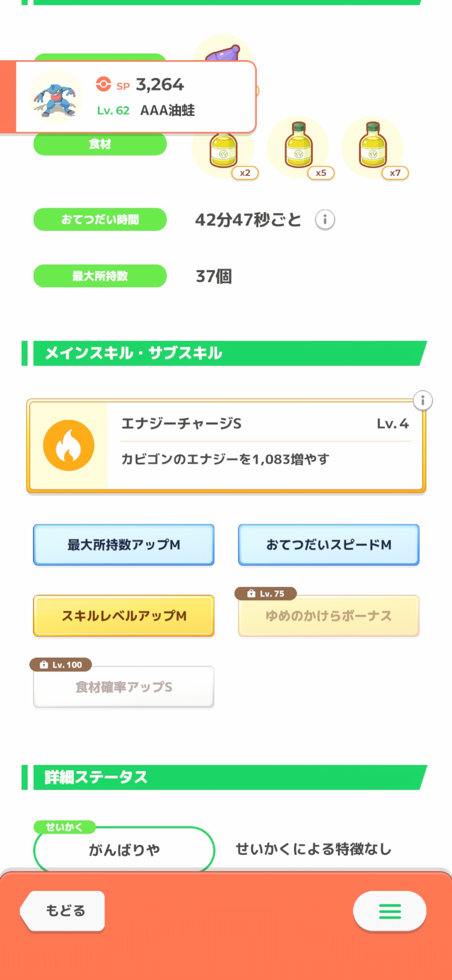Select おてつだいスピードM sub skill
452x980 pixels.
[329, 544]
